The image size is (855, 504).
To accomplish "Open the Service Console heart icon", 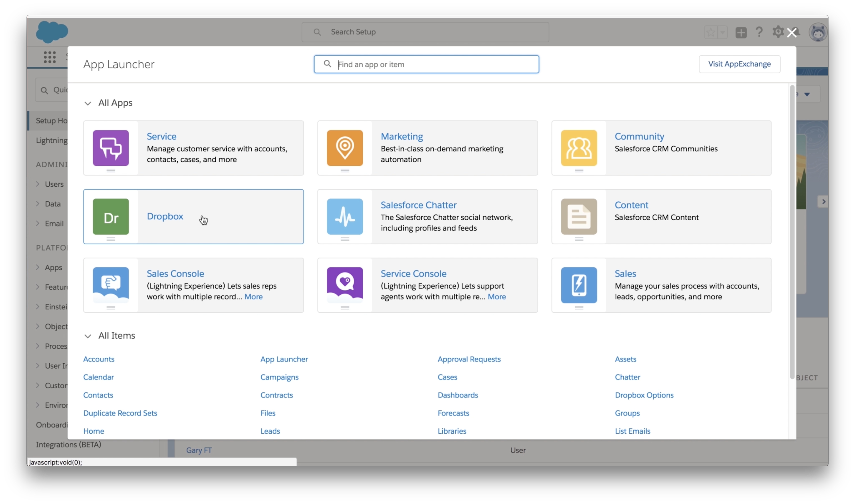I will (x=344, y=285).
